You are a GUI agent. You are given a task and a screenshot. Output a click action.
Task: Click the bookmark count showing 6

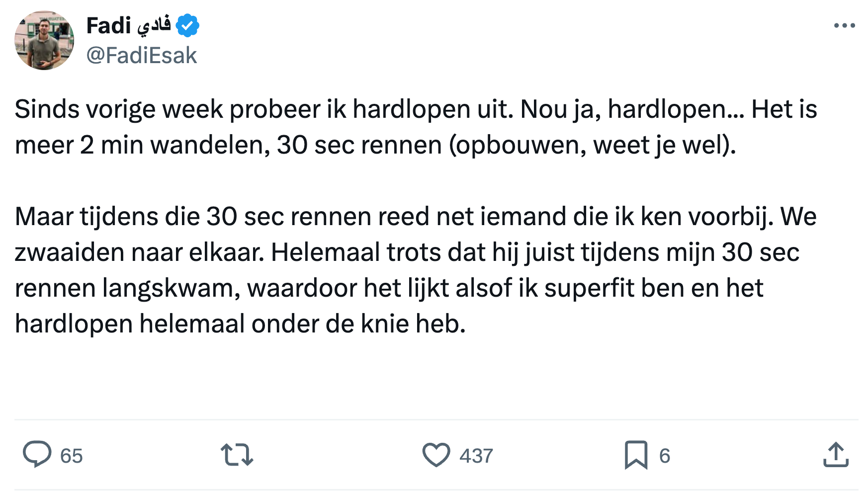[665, 456]
